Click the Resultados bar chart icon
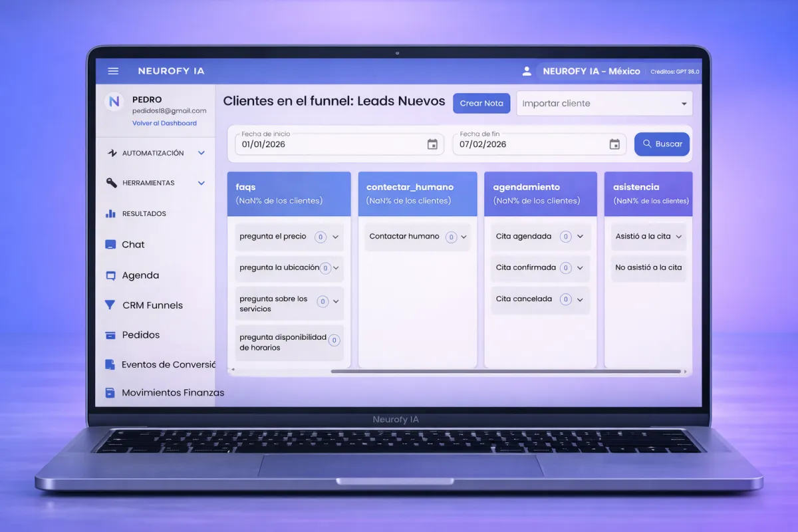 tap(111, 213)
